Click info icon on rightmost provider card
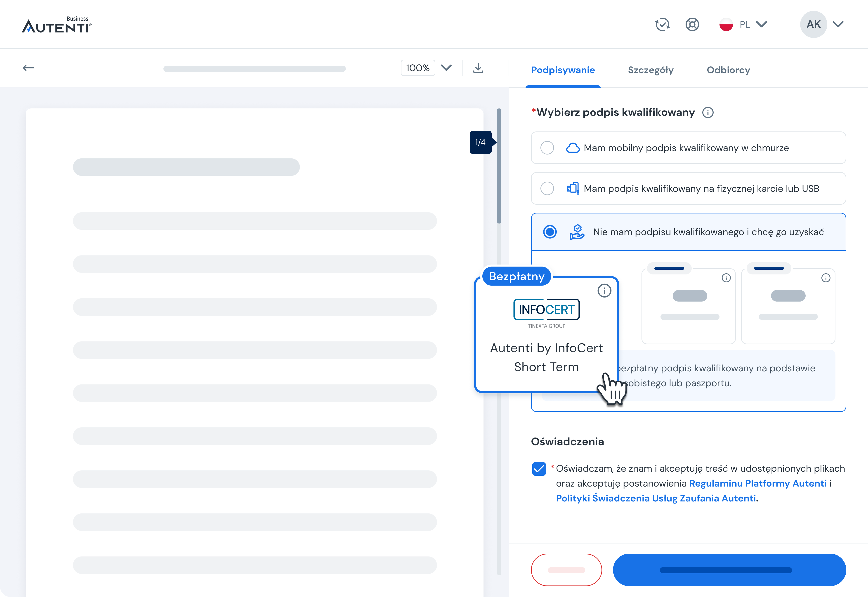The height and width of the screenshot is (597, 868). click(825, 278)
